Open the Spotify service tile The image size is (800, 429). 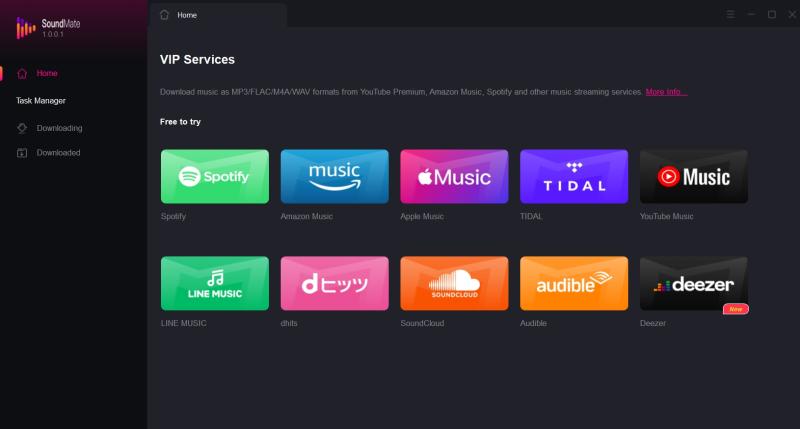214,177
